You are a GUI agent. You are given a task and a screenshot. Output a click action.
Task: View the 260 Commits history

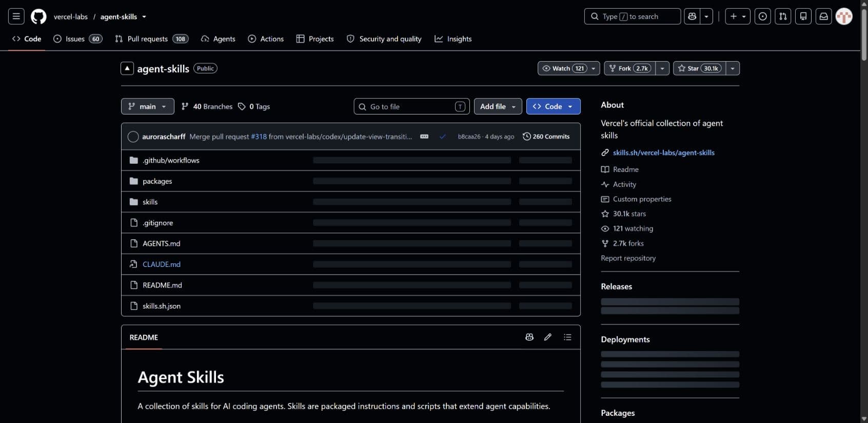point(546,137)
